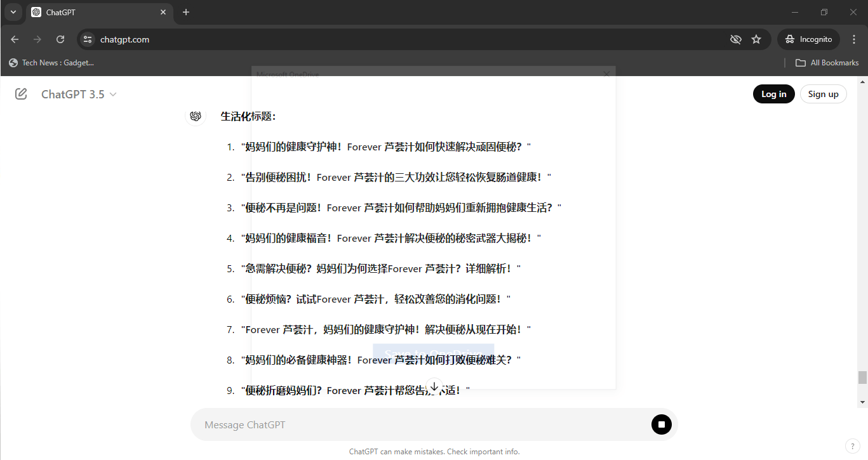Minimize the Chrome window
Screen dimensions: 868x460
tap(795, 12)
